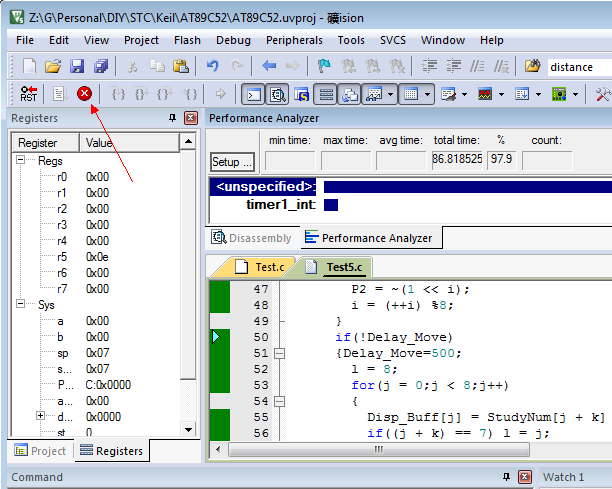The image size is (612, 489).
Task: Toggle the Registers window
Action: pos(326,94)
